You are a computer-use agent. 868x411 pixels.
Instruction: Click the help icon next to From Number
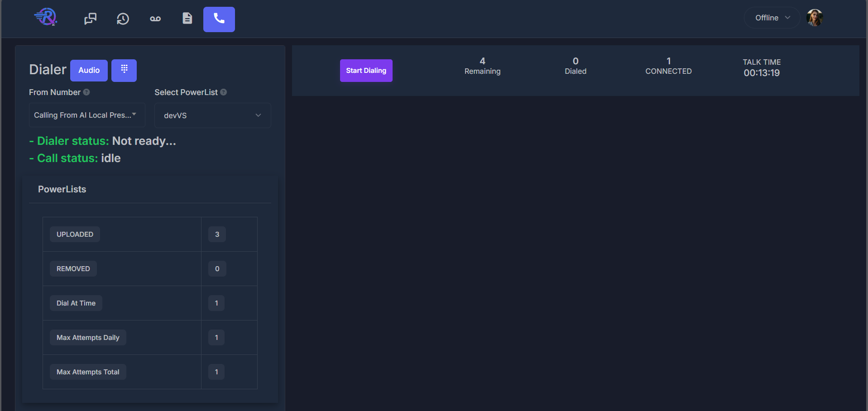tap(86, 92)
